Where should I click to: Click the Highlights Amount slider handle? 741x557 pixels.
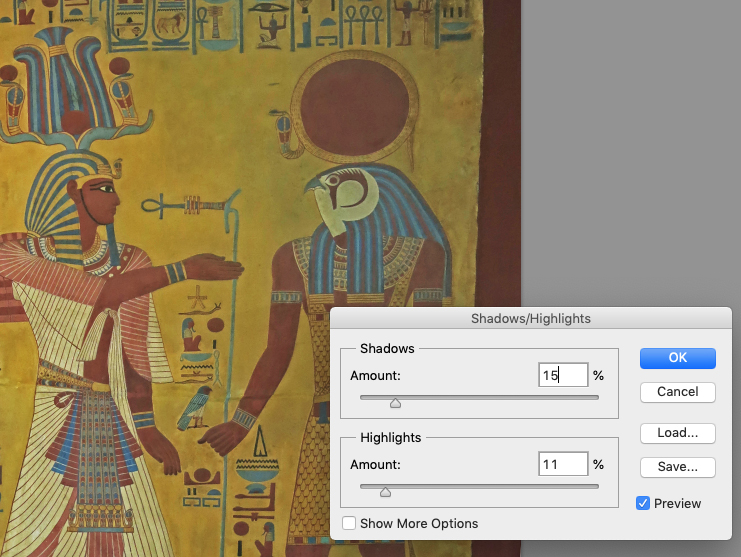tap(385, 492)
